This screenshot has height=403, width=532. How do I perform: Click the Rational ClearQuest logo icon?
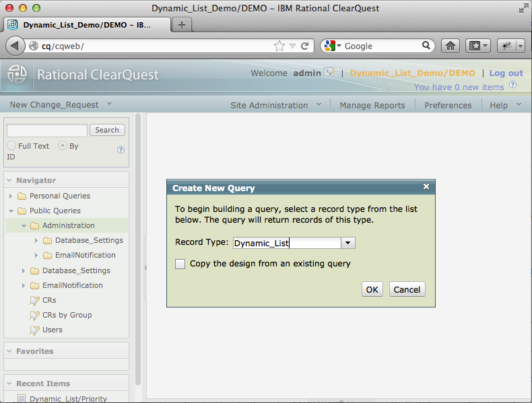[x=17, y=74]
